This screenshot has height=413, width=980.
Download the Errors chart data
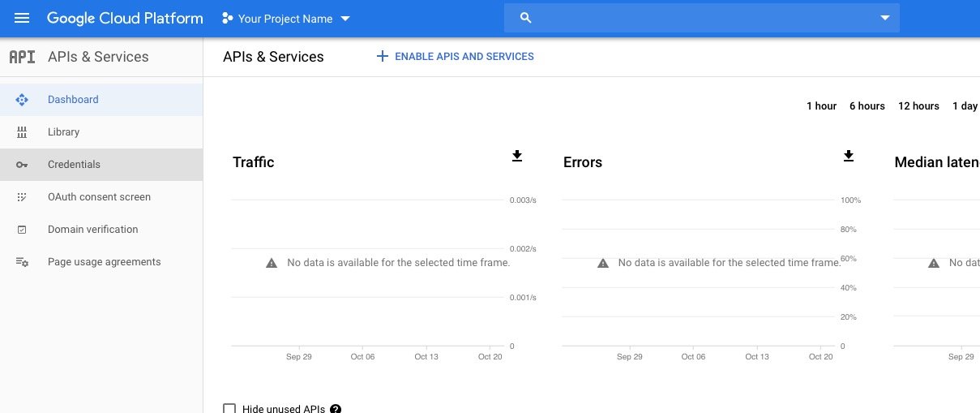point(849,156)
